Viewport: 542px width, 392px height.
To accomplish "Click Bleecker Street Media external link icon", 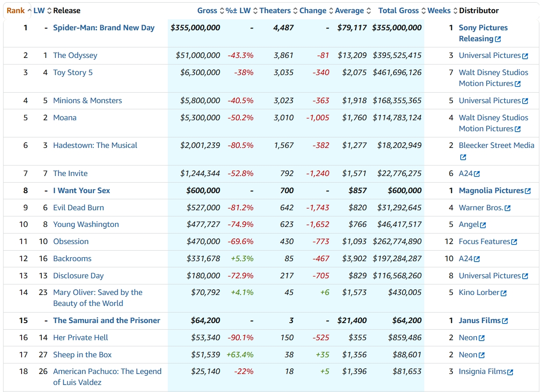I will pyautogui.click(x=463, y=157).
